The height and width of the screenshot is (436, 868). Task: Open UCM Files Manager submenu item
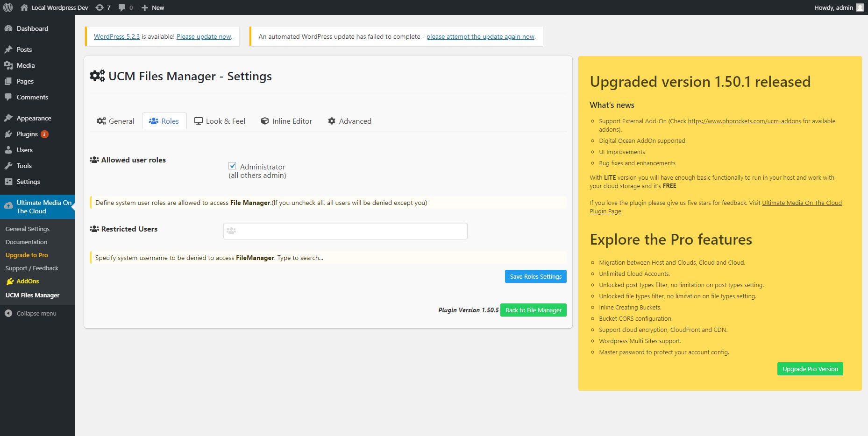[33, 295]
